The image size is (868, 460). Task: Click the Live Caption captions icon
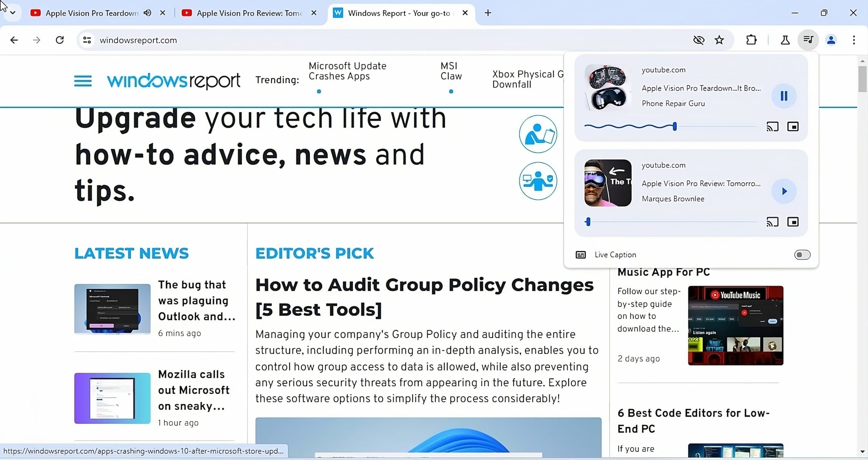580,255
